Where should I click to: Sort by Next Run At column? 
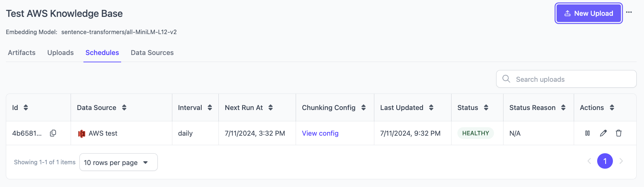pos(271,107)
